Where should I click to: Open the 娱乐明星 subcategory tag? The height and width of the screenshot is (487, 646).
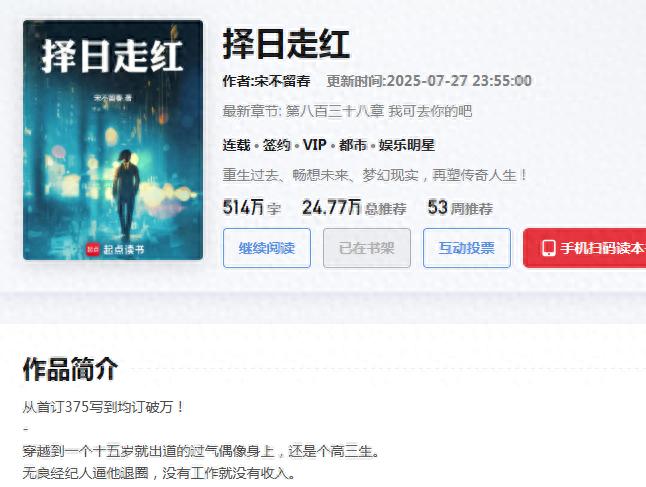tap(407, 145)
